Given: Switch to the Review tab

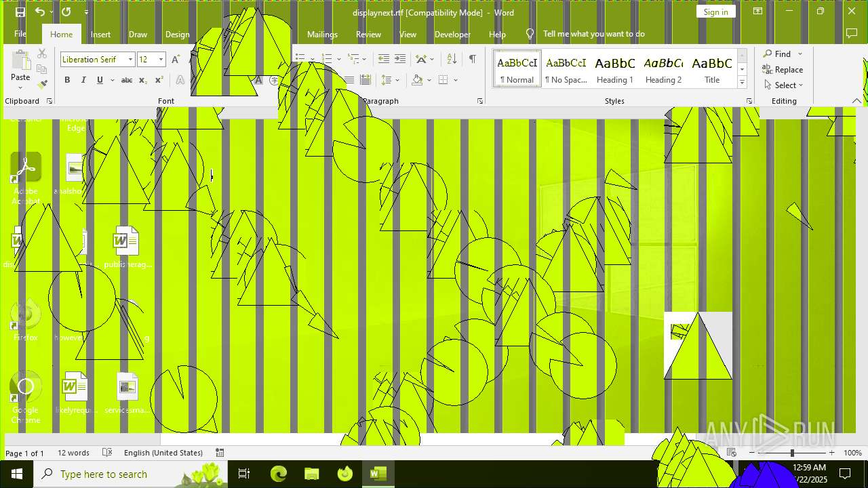Looking at the screenshot, I should tap(368, 34).
